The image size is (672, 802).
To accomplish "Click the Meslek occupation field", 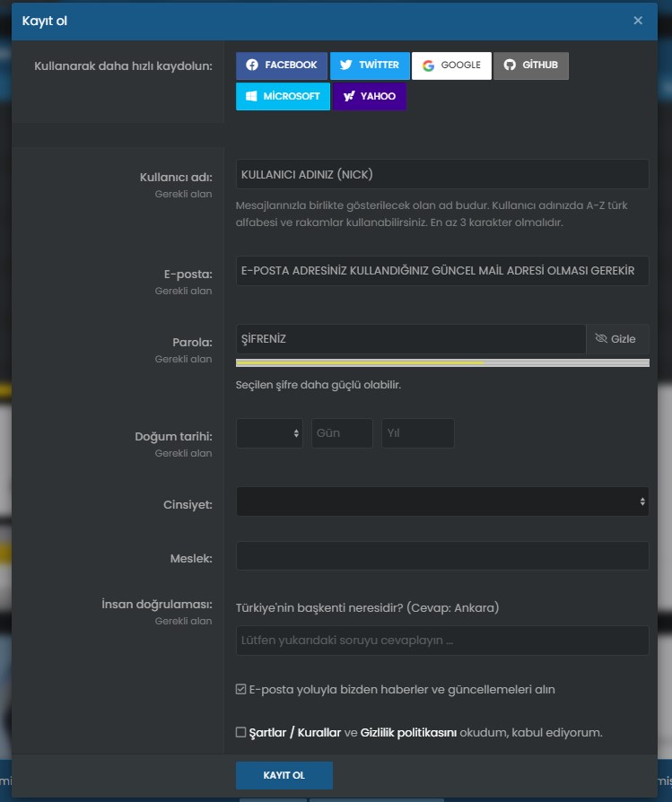I will click(442, 555).
